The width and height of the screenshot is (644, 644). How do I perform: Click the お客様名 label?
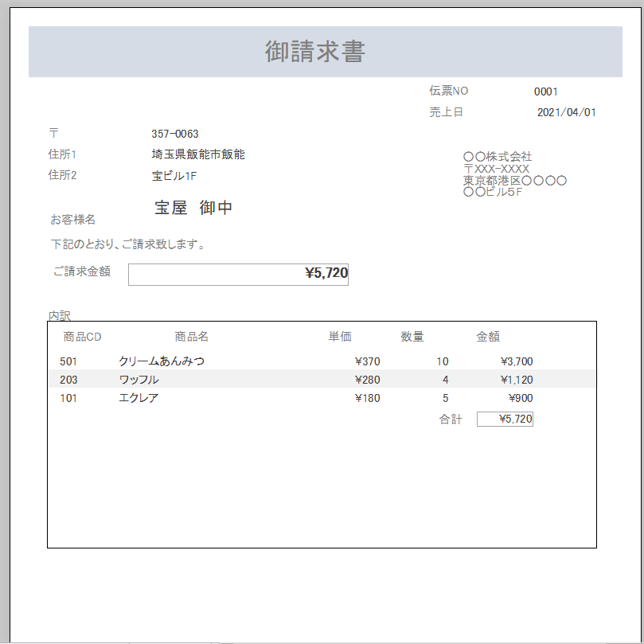coord(72,220)
